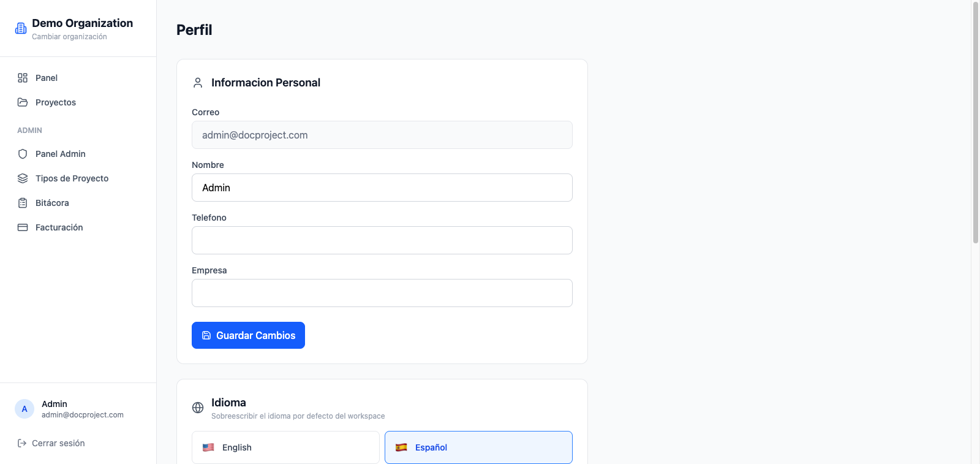This screenshot has width=980, height=464.
Task: Click the Panel Admin shield icon
Action: [x=23, y=154]
